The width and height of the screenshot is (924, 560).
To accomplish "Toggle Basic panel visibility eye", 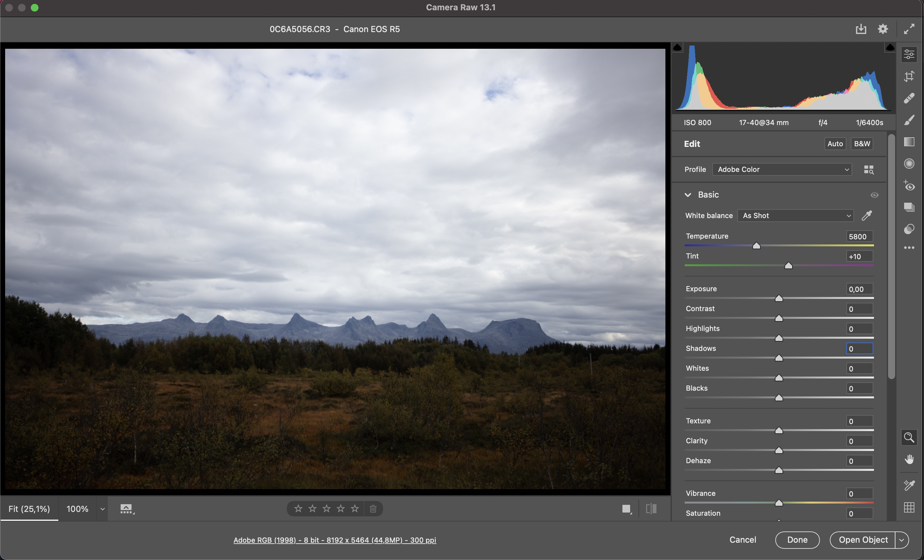I will click(x=875, y=195).
